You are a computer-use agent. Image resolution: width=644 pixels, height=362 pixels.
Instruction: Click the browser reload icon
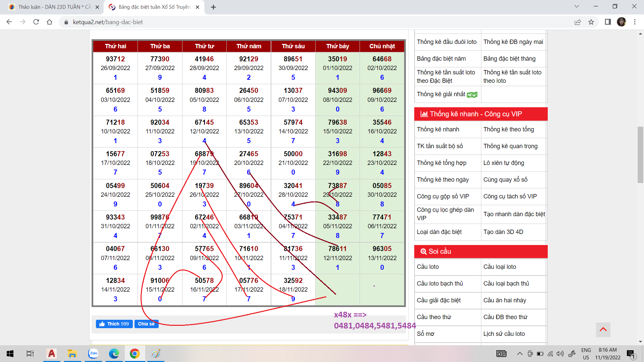click(36, 22)
